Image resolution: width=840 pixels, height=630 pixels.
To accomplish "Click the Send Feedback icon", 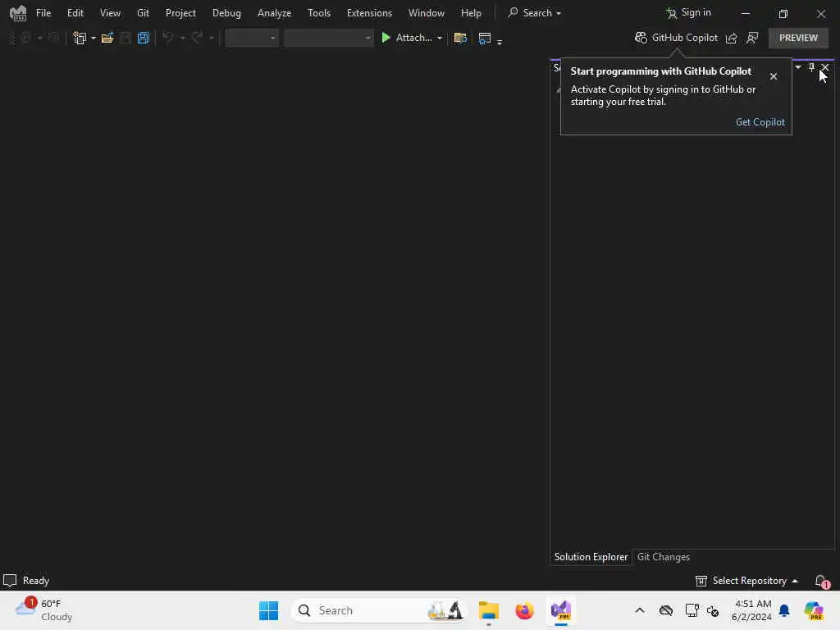I will coord(752,38).
